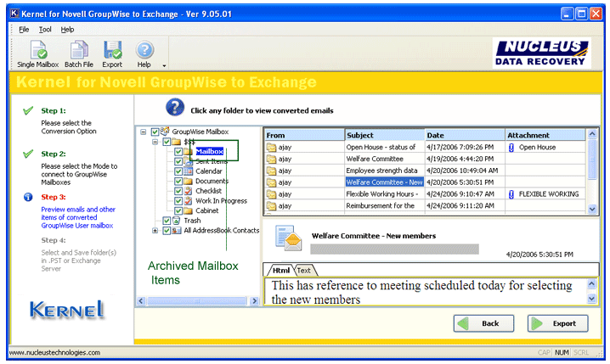This screenshot has width=610, height=364.
Task: Click the 'www.nucleustechnologies.com' status bar text
Action: pos(54,353)
